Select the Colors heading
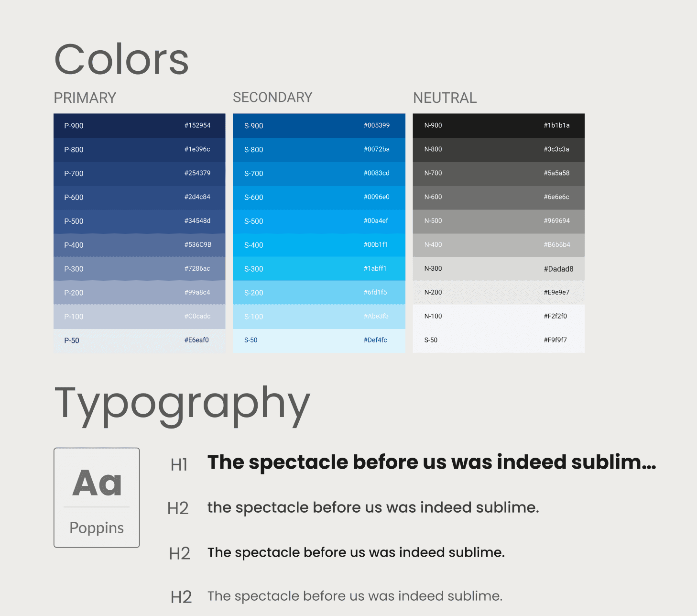The width and height of the screenshot is (697, 616). 121,59
